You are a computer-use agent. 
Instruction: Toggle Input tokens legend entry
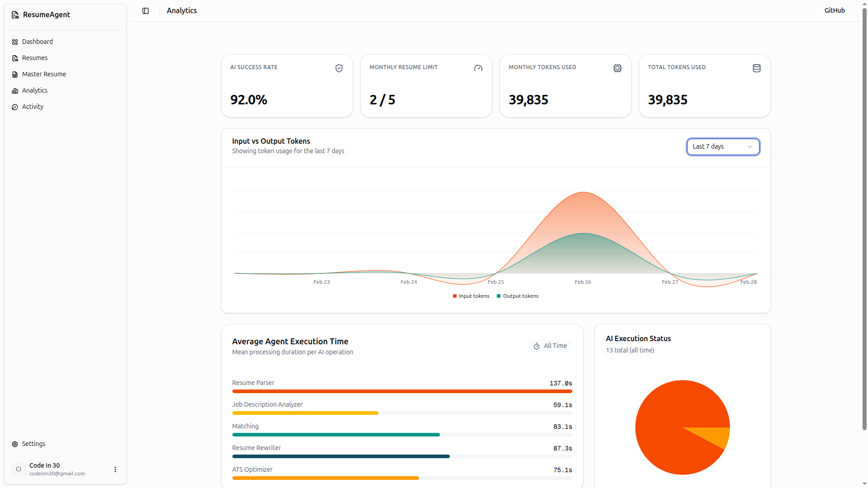(471, 296)
